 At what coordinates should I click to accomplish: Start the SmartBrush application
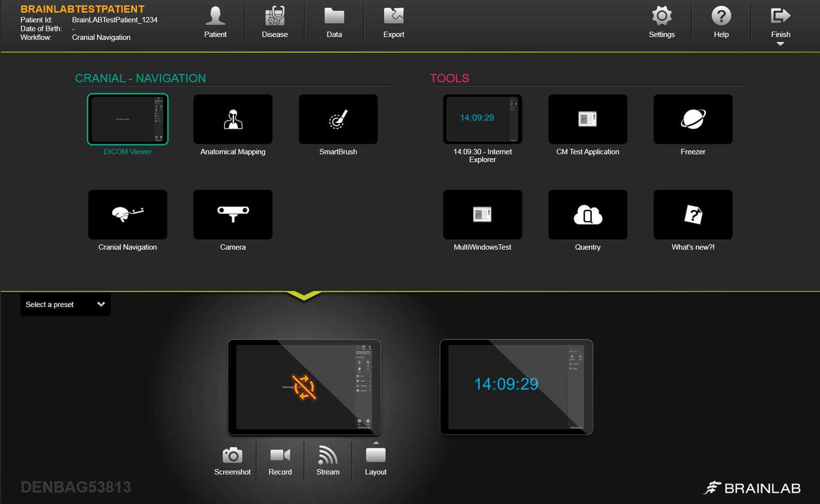point(338,119)
